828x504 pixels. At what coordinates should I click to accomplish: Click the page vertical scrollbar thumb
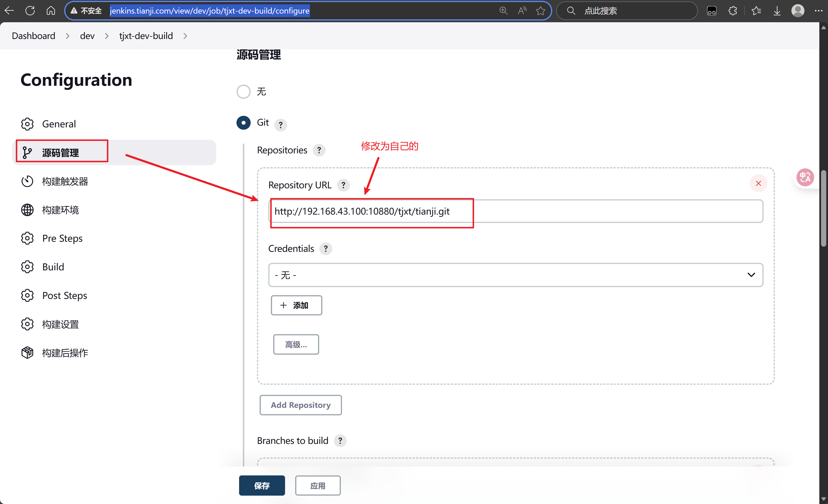pyautogui.click(x=823, y=208)
